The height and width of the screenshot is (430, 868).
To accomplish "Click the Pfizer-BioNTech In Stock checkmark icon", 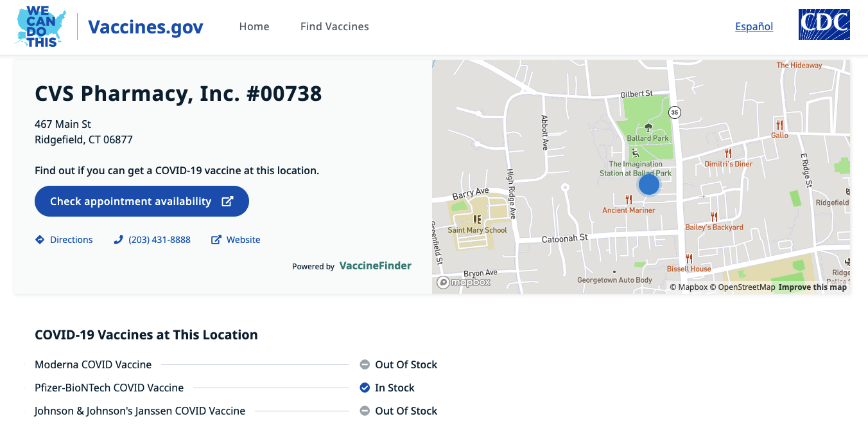I will [x=365, y=388].
